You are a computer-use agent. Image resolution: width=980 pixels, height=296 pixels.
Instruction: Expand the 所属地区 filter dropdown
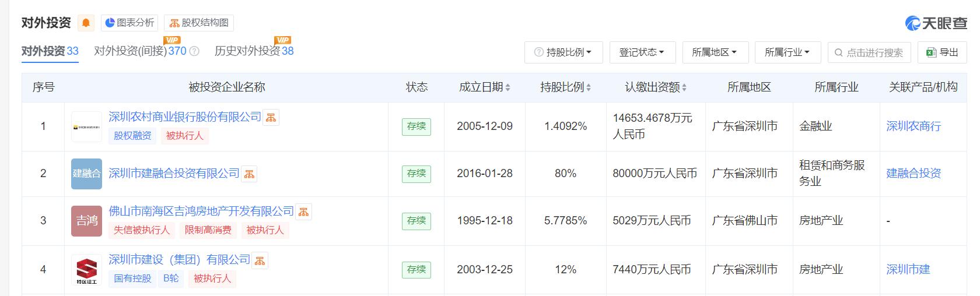715,52
